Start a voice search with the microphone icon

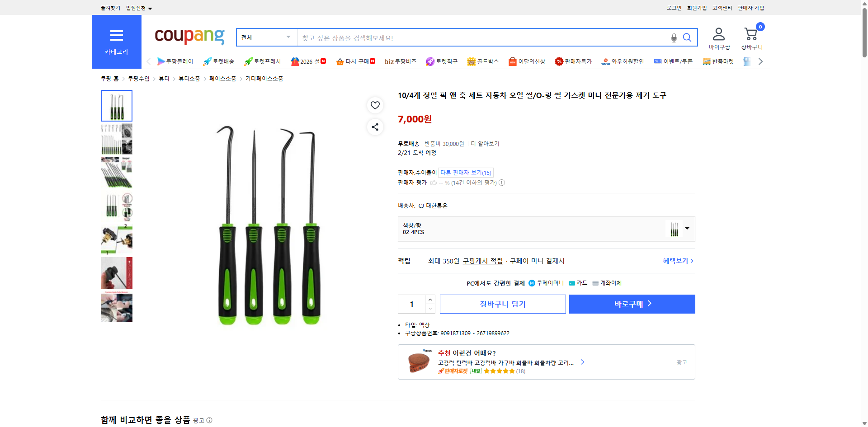tap(673, 38)
